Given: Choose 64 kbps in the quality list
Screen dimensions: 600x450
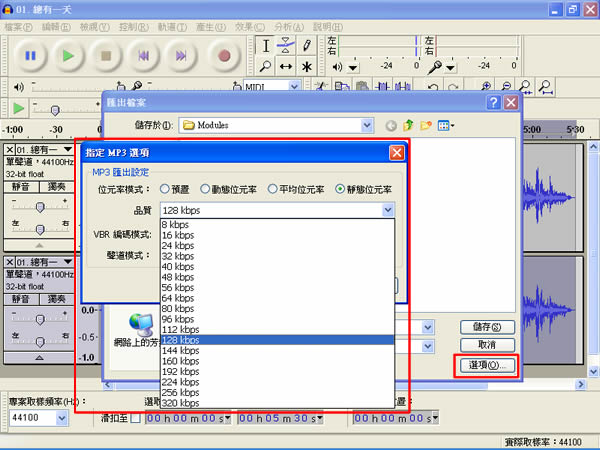Looking at the screenshot, I should click(x=277, y=298).
